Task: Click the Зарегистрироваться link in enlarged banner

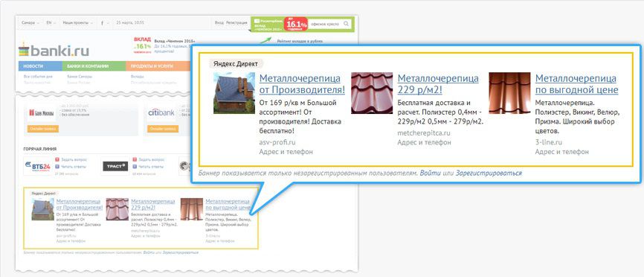Action: click(489, 173)
